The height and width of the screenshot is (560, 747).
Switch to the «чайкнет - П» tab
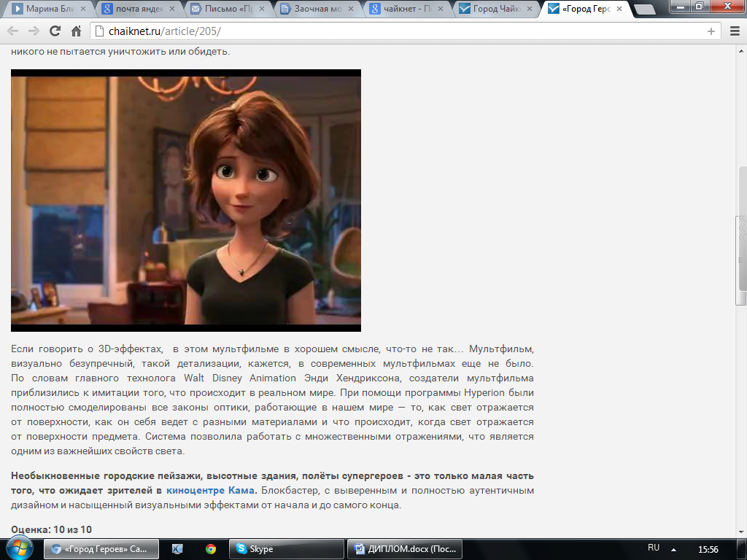click(403, 9)
